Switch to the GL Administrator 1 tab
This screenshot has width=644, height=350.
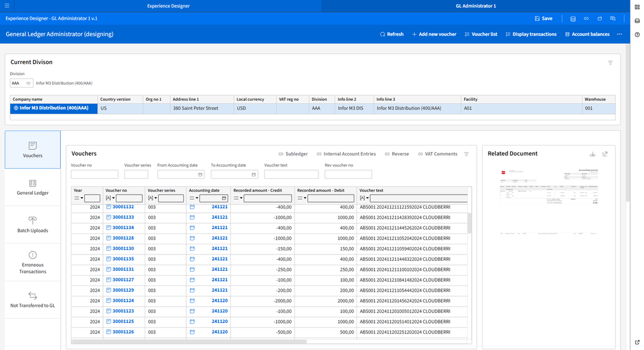(475, 6)
